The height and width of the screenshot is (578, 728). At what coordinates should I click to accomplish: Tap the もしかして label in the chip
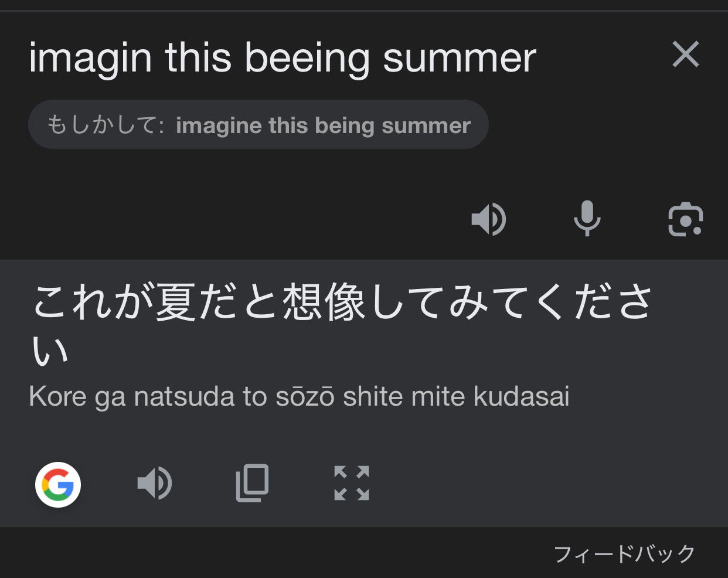click(x=106, y=125)
